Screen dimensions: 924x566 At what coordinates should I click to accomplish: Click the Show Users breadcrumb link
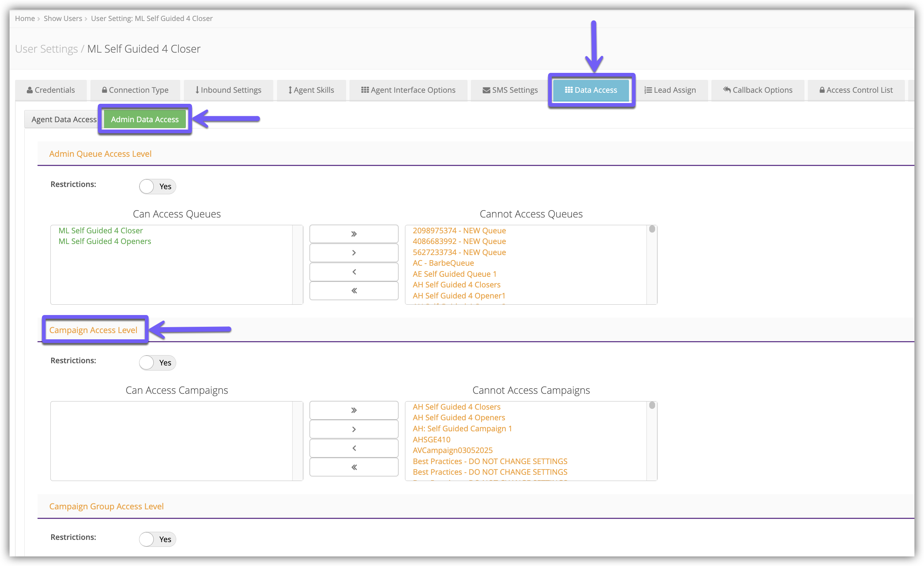63,18
